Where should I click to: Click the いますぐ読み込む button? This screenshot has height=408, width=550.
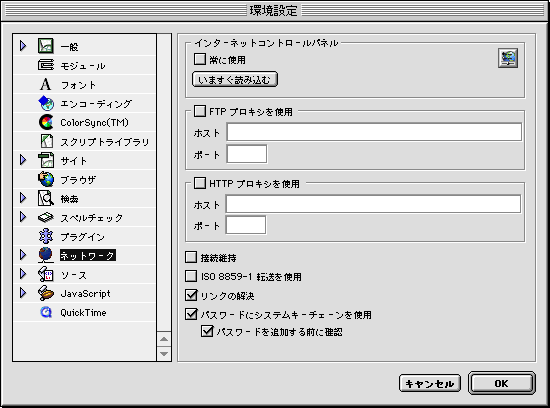[x=235, y=80]
